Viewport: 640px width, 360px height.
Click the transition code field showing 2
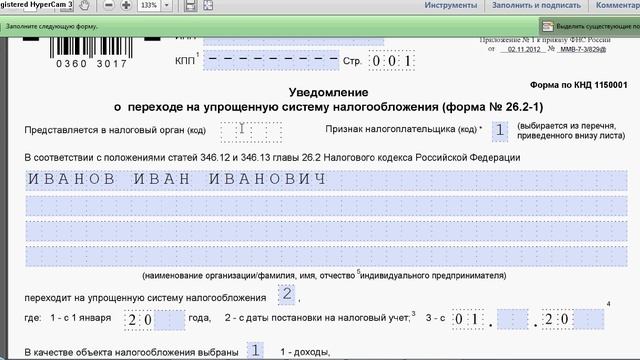pos(286,295)
